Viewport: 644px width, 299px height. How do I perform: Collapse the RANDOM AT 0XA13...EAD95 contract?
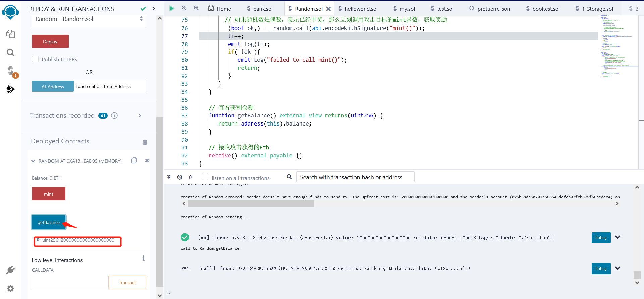pos(33,161)
